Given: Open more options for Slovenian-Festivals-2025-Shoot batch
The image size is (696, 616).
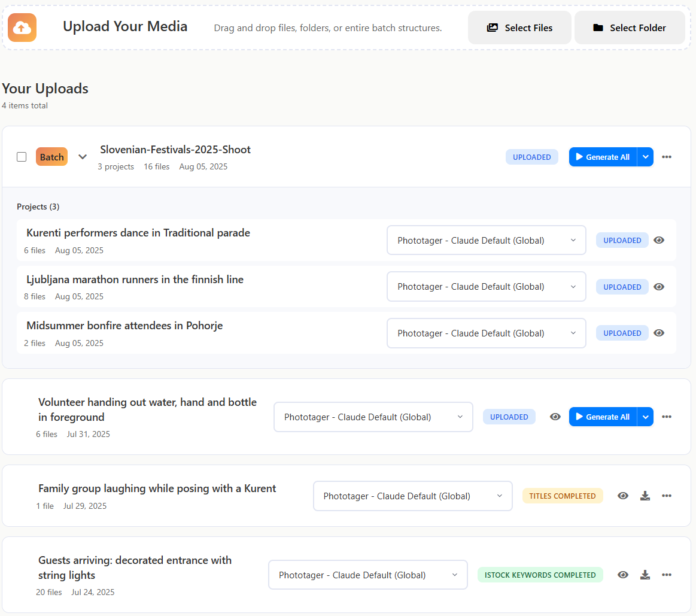Looking at the screenshot, I should tap(666, 157).
